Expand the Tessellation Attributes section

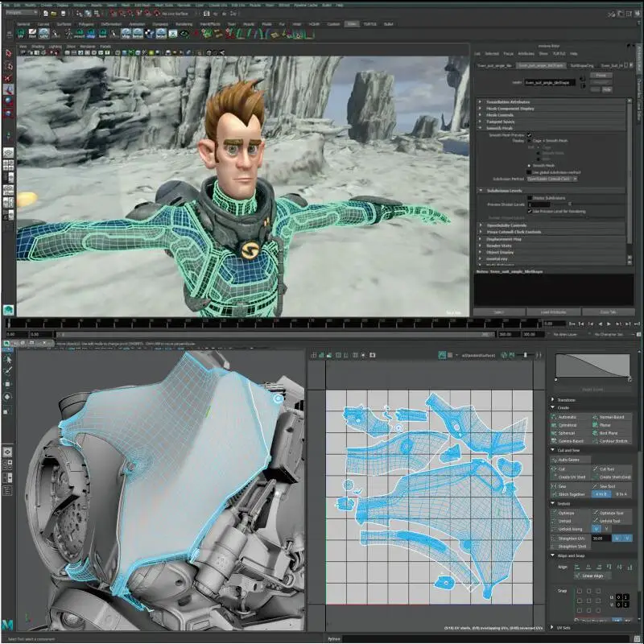click(x=551, y=102)
